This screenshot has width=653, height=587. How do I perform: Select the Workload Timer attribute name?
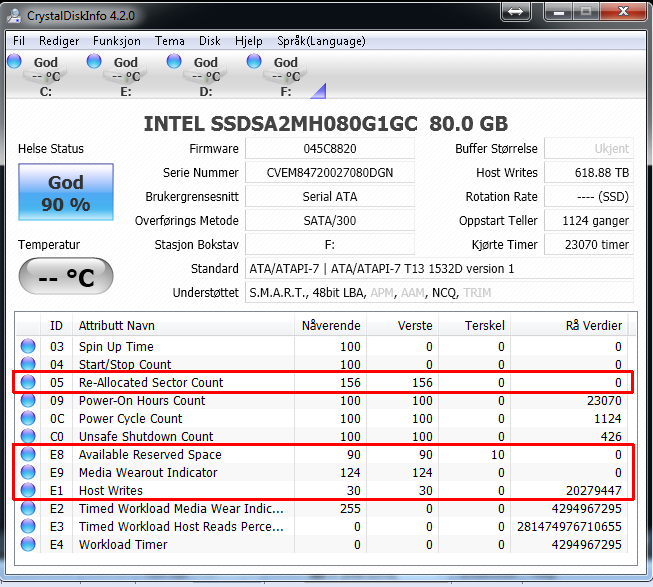[123, 545]
